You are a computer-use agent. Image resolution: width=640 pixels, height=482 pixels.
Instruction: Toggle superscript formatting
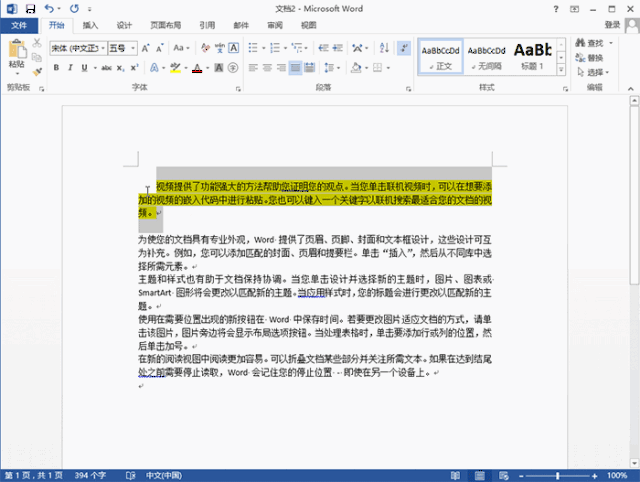(x=134, y=68)
